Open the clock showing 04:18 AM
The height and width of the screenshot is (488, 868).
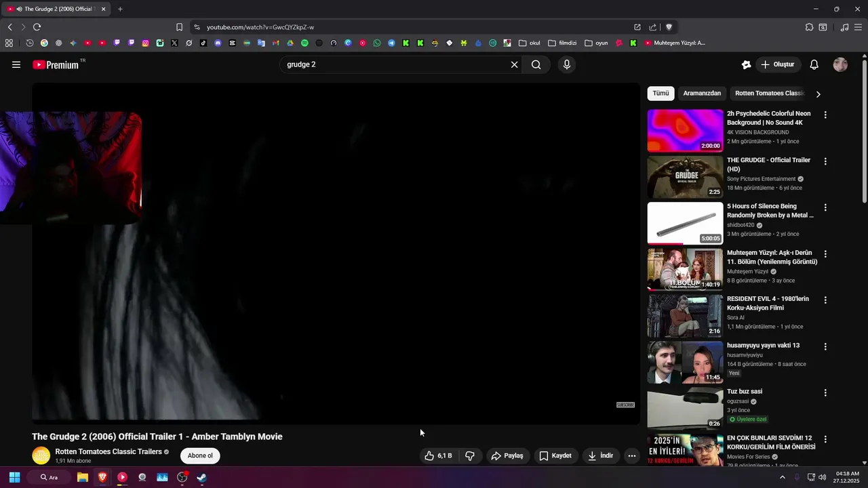pyautogui.click(x=848, y=477)
